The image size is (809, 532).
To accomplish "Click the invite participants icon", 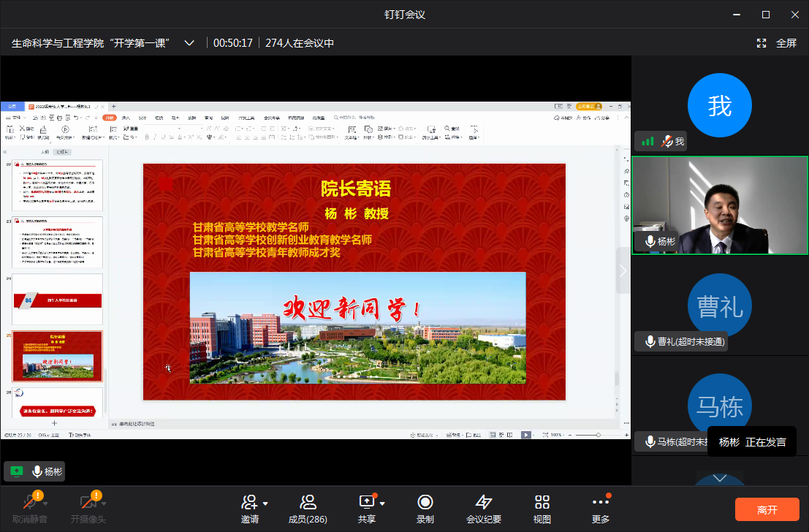I will (x=249, y=503).
